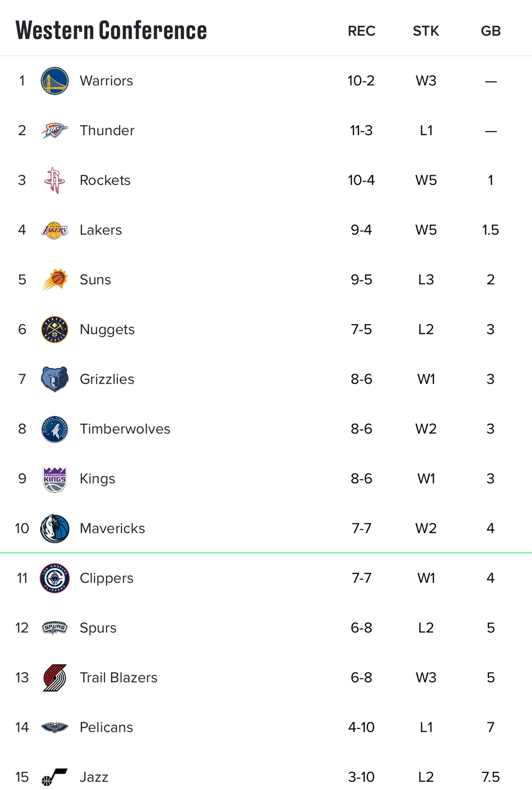Click the Trail Blazers logo

55,678
